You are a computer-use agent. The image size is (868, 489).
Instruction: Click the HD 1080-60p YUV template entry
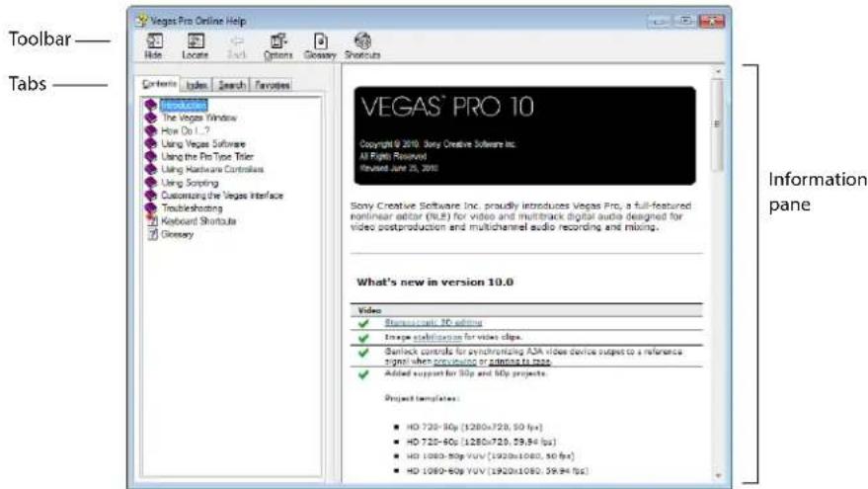click(497, 471)
